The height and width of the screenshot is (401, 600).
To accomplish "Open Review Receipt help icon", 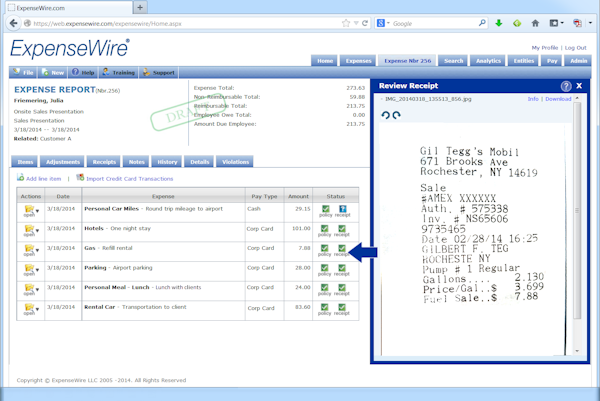I will [x=565, y=86].
